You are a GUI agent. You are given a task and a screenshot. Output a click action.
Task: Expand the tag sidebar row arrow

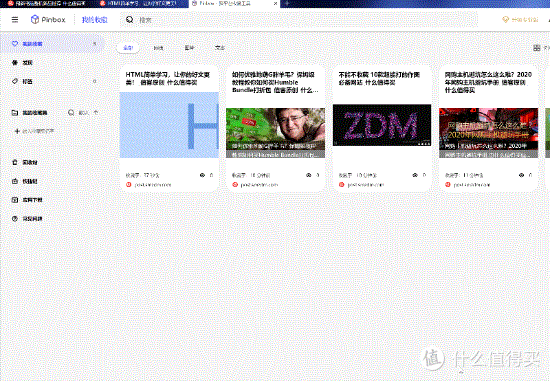(94, 81)
